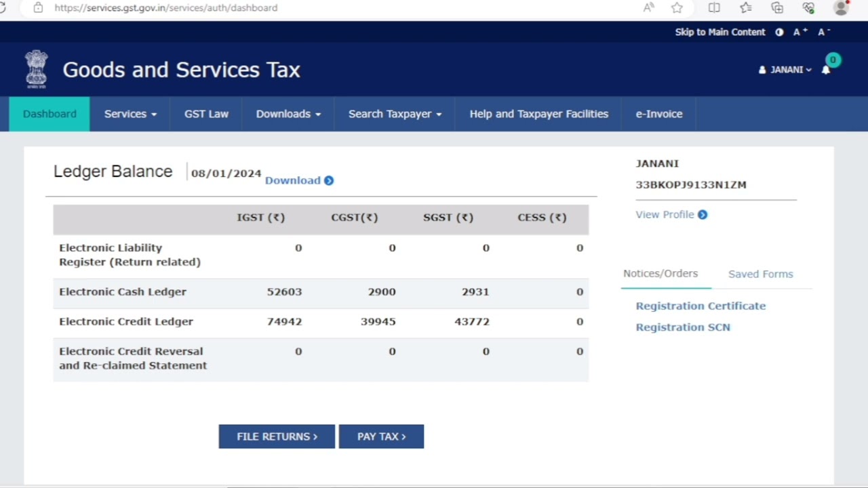Click the Ledger Balance heading
868x488 pixels.
click(x=113, y=171)
